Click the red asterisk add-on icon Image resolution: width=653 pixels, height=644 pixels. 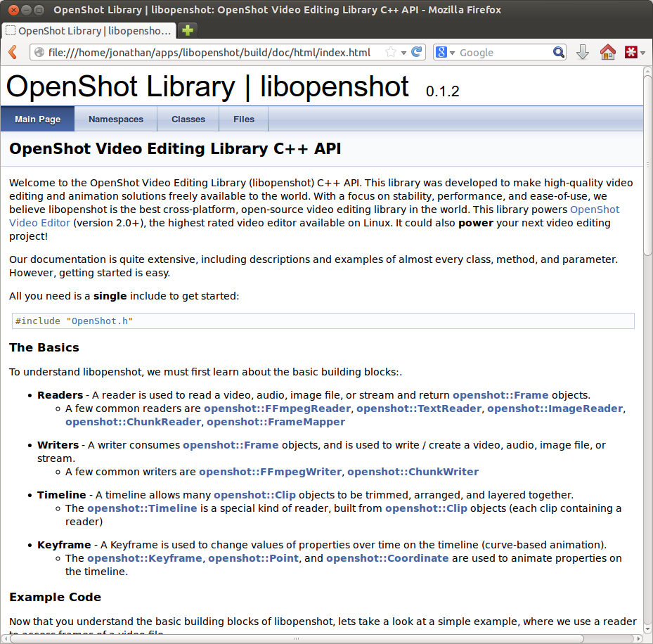631,53
